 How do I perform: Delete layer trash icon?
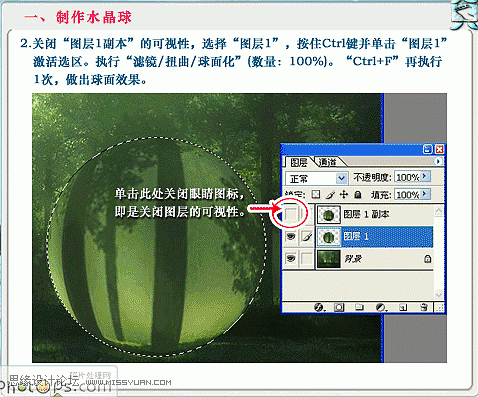(424, 307)
